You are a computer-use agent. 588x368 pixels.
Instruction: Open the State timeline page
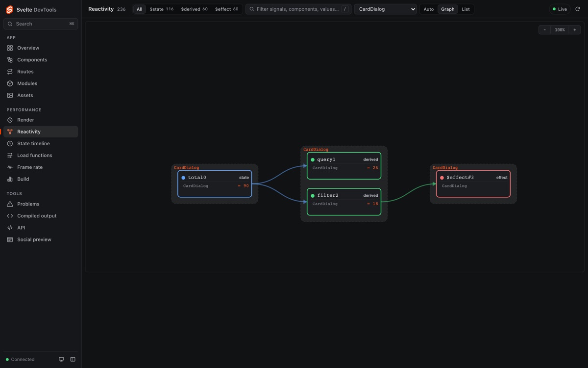click(41, 143)
